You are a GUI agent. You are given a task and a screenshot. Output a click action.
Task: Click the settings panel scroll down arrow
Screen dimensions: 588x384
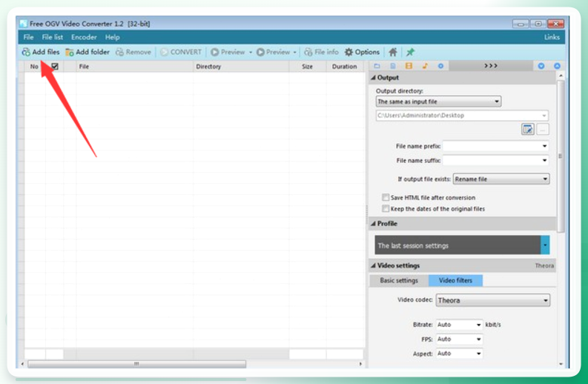pyautogui.click(x=561, y=364)
